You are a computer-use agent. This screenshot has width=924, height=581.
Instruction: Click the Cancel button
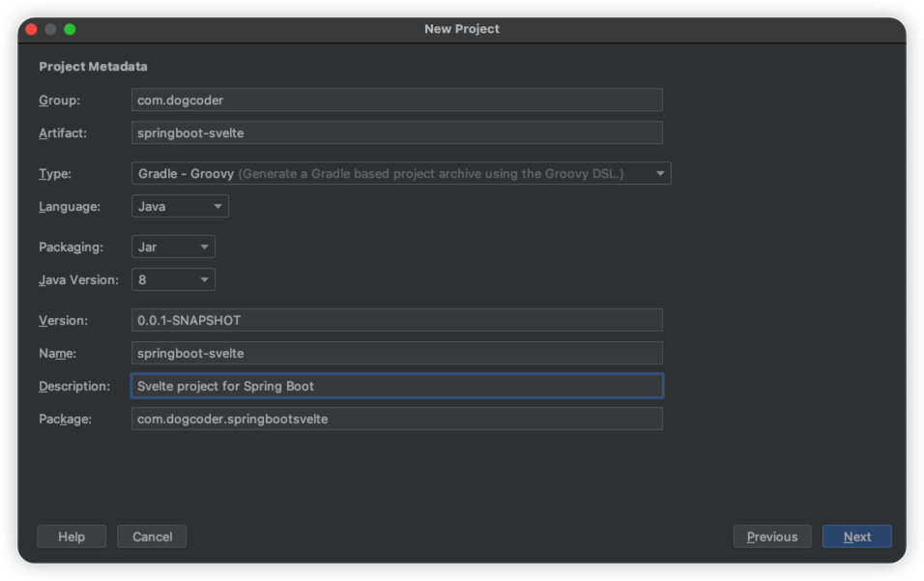pos(152,537)
